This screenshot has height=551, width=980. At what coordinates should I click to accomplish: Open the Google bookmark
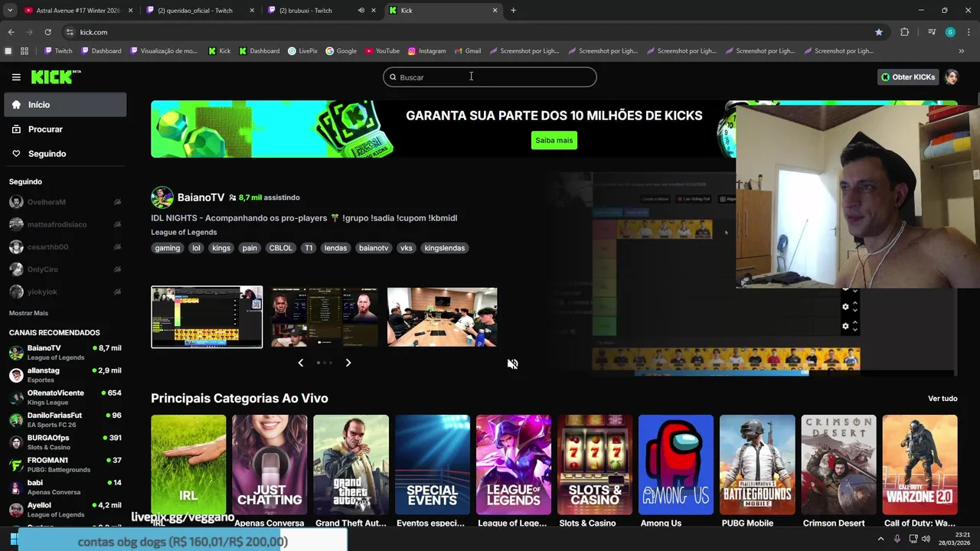point(341,51)
